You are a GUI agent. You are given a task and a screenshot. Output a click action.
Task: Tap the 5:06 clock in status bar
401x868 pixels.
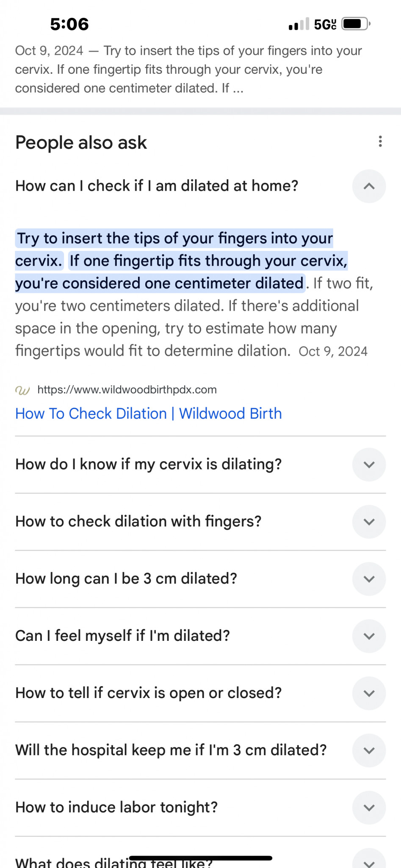point(69,24)
